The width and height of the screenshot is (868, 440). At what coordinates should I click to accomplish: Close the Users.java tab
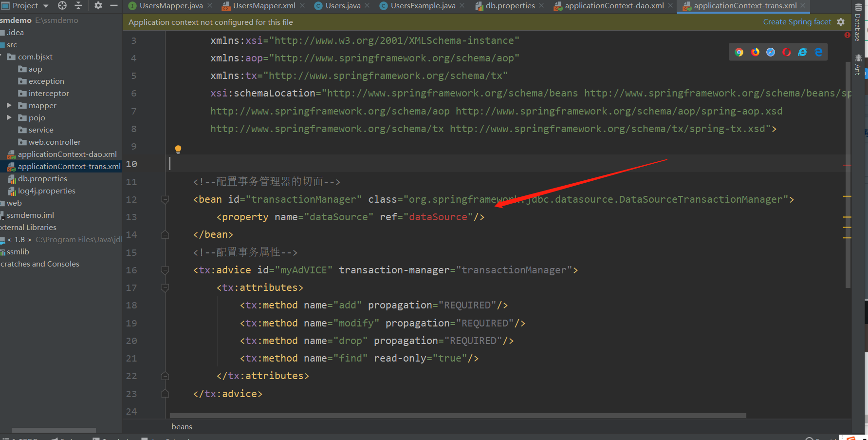tap(367, 6)
